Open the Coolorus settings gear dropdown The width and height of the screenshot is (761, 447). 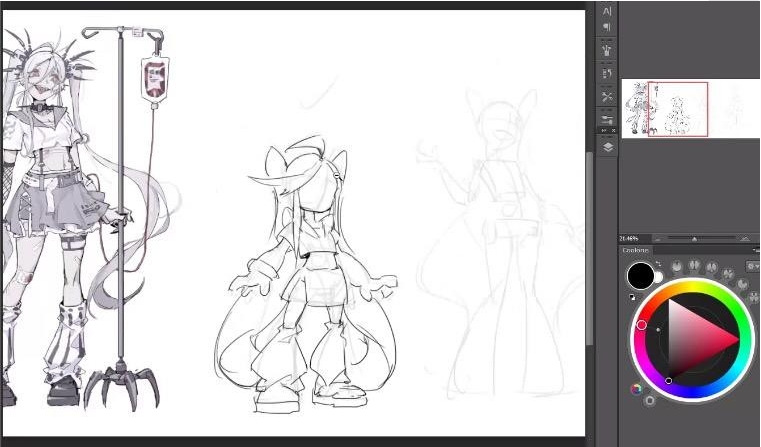(x=752, y=266)
